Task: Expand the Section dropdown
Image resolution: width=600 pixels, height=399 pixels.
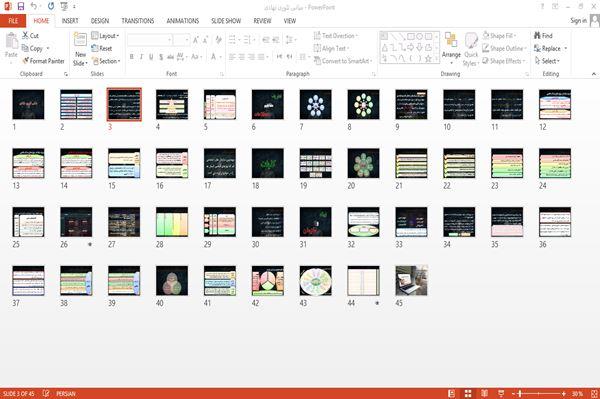Action: pyautogui.click(x=106, y=61)
